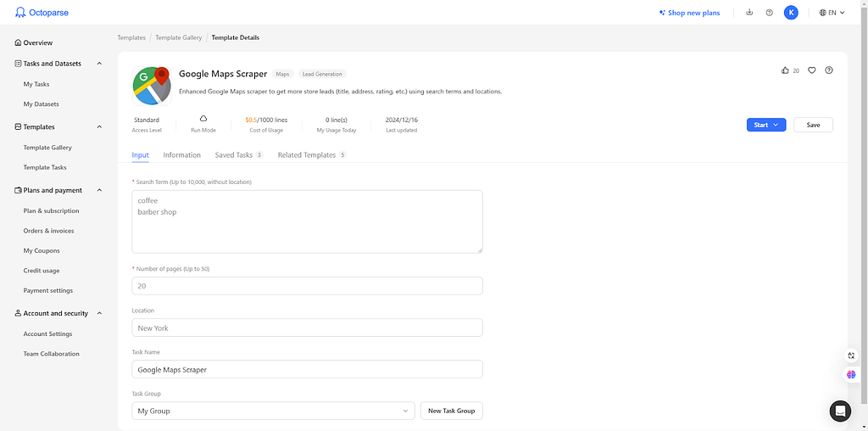Open Template Gallery in sidebar
868x431 pixels.
coord(47,148)
